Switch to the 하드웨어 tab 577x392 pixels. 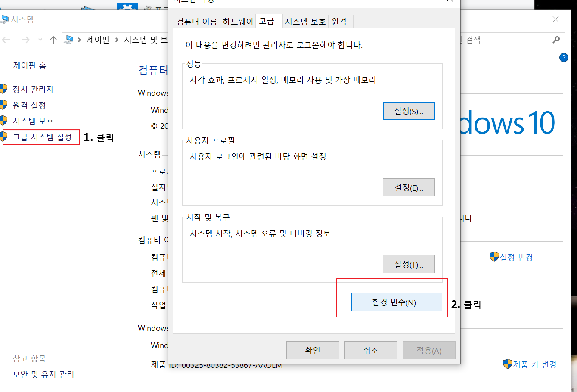(x=238, y=22)
